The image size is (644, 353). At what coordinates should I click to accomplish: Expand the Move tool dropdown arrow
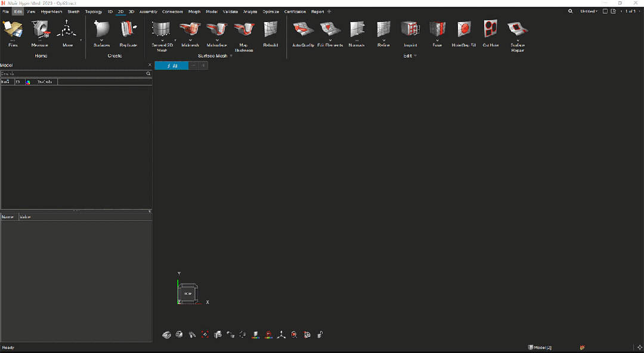pos(80,41)
